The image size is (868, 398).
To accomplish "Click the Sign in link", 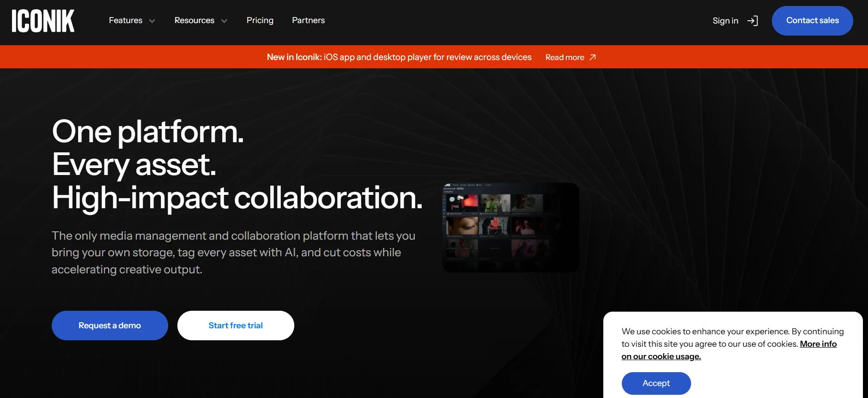I will point(725,21).
